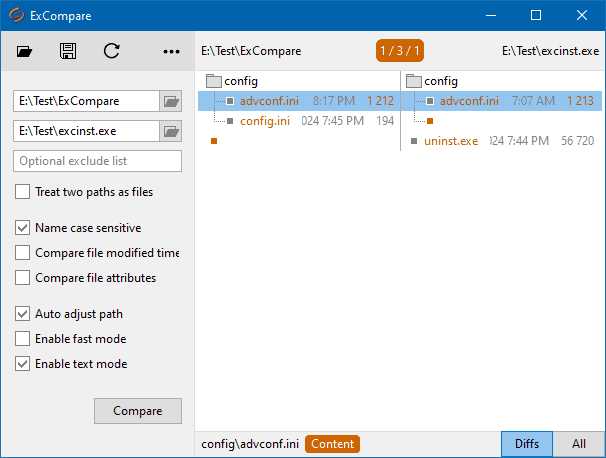The image size is (606, 458).
Task: Enable Compare file attributes checkbox
Action: coord(23,278)
